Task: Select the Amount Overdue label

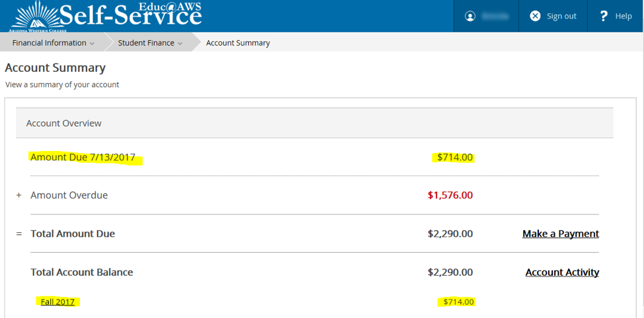Action: [69, 195]
